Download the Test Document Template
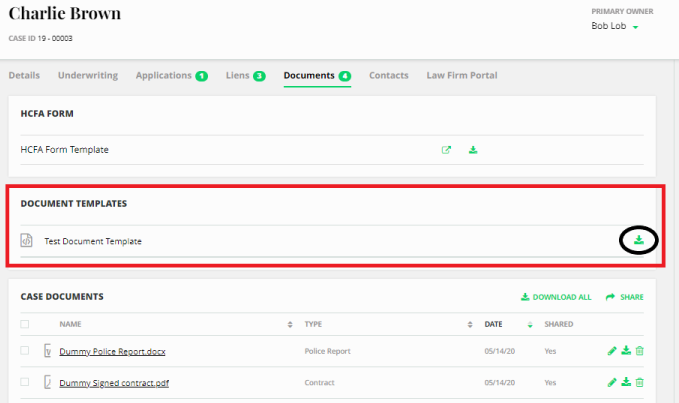 pyautogui.click(x=638, y=240)
